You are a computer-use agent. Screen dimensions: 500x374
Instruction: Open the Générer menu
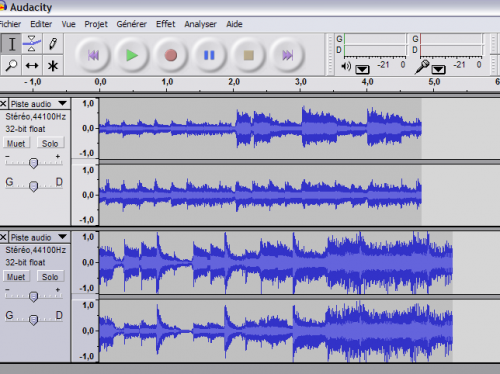coord(132,24)
